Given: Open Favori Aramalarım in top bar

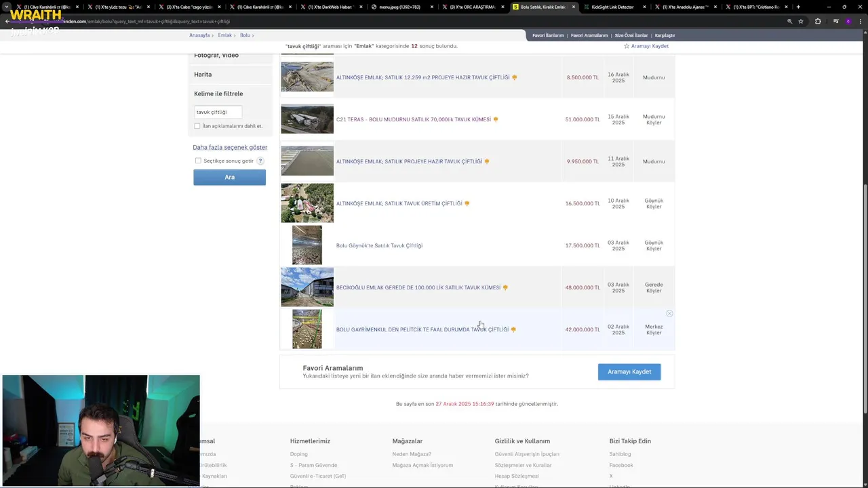Looking at the screenshot, I should [x=589, y=35].
